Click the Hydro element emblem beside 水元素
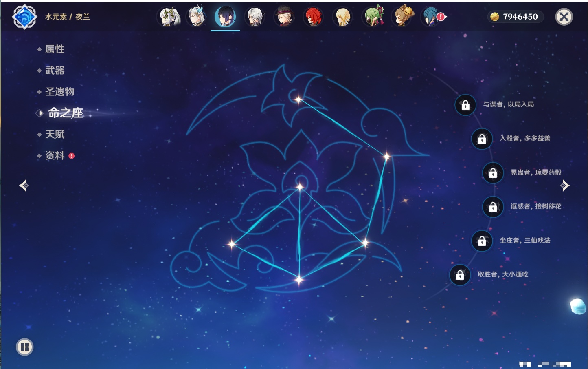Image resolution: width=588 pixels, height=369 pixels. pos(24,17)
